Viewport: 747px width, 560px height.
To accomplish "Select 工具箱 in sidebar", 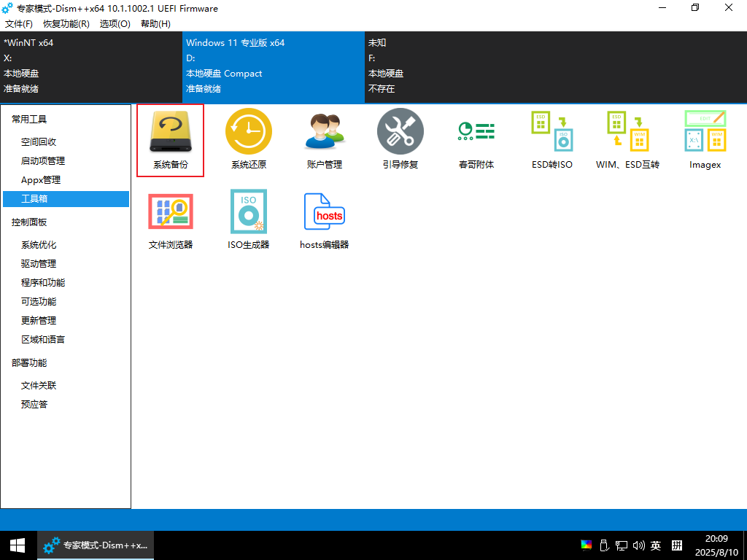I will 66,199.
